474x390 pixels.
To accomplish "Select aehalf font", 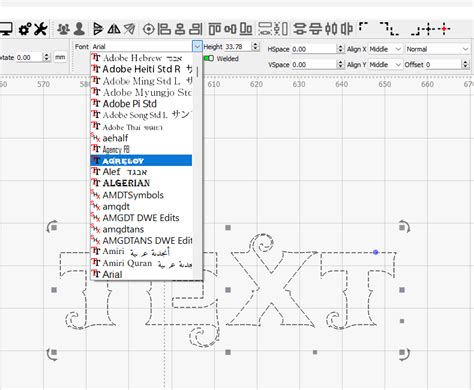I will pyautogui.click(x=141, y=138).
